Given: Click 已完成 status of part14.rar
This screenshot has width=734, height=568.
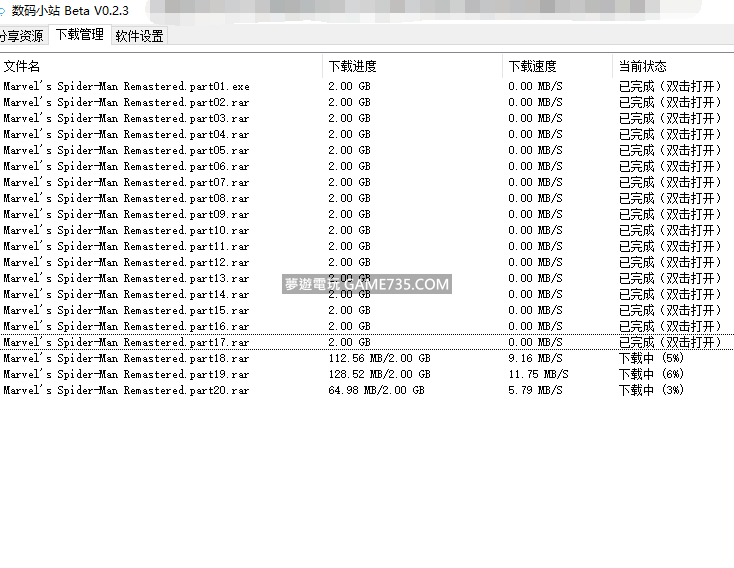Looking at the screenshot, I should tap(670, 294).
